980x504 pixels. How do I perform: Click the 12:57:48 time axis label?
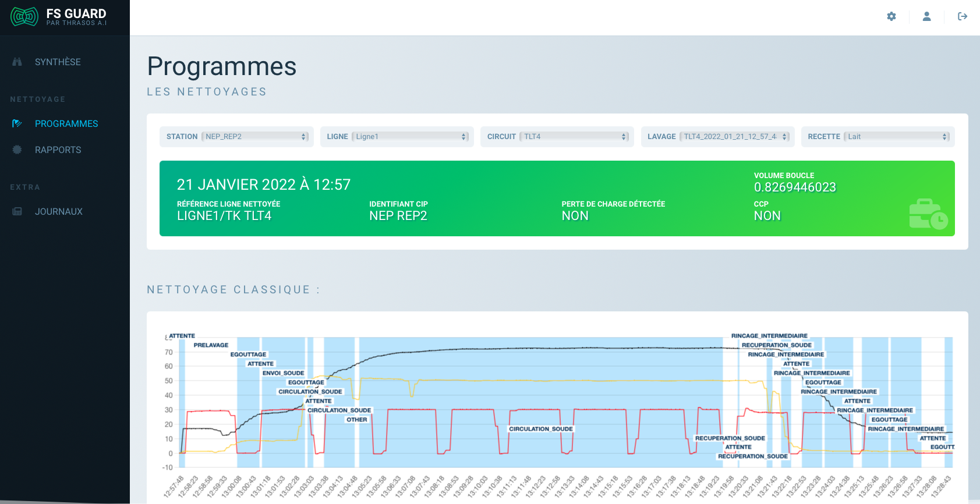click(173, 487)
